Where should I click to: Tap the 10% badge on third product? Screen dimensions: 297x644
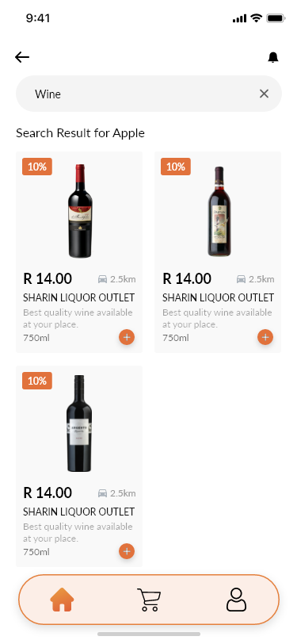[37, 381]
